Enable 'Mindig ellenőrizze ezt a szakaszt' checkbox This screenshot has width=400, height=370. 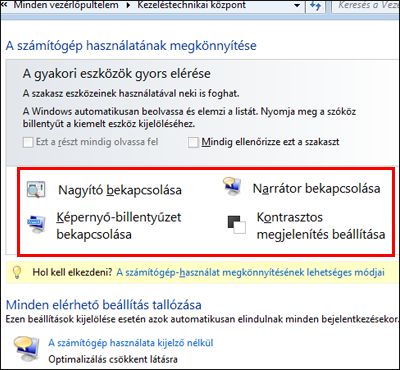(193, 143)
